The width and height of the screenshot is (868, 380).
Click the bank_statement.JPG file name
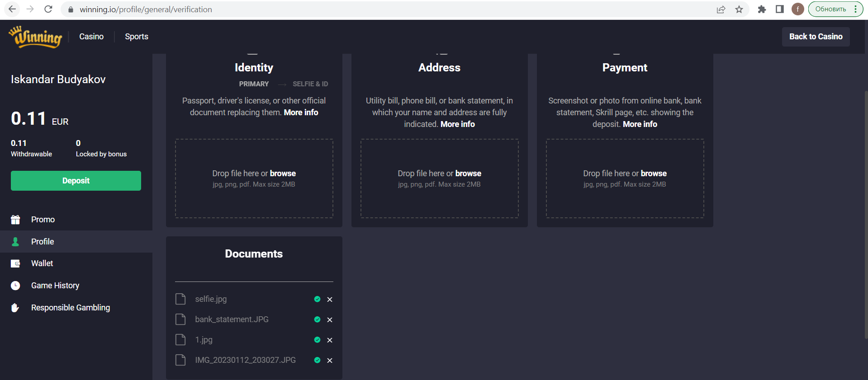pos(232,319)
